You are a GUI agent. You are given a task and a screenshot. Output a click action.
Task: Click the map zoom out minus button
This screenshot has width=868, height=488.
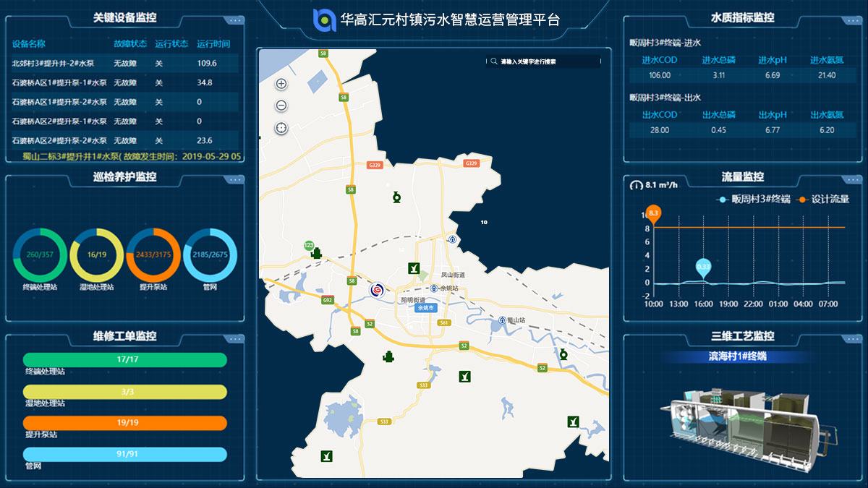click(x=281, y=106)
